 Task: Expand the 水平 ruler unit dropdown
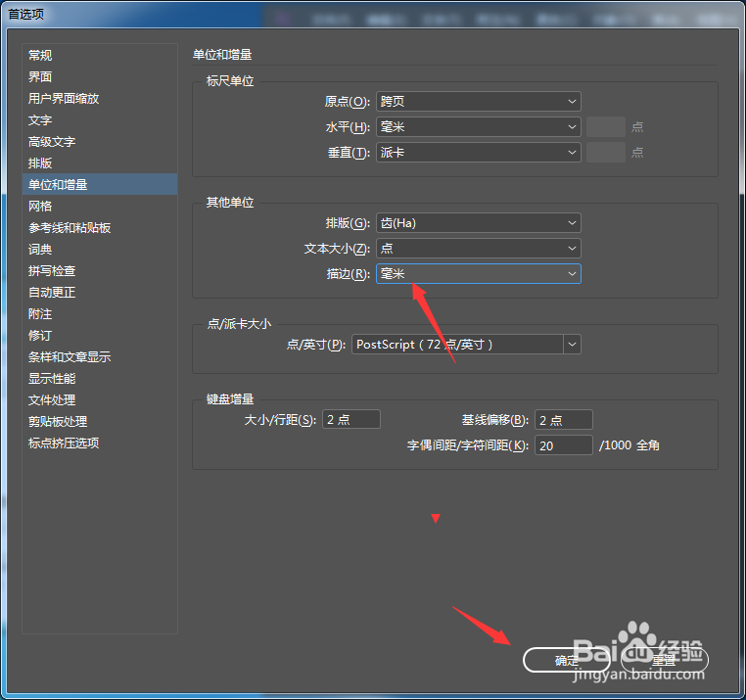click(478, 127)
